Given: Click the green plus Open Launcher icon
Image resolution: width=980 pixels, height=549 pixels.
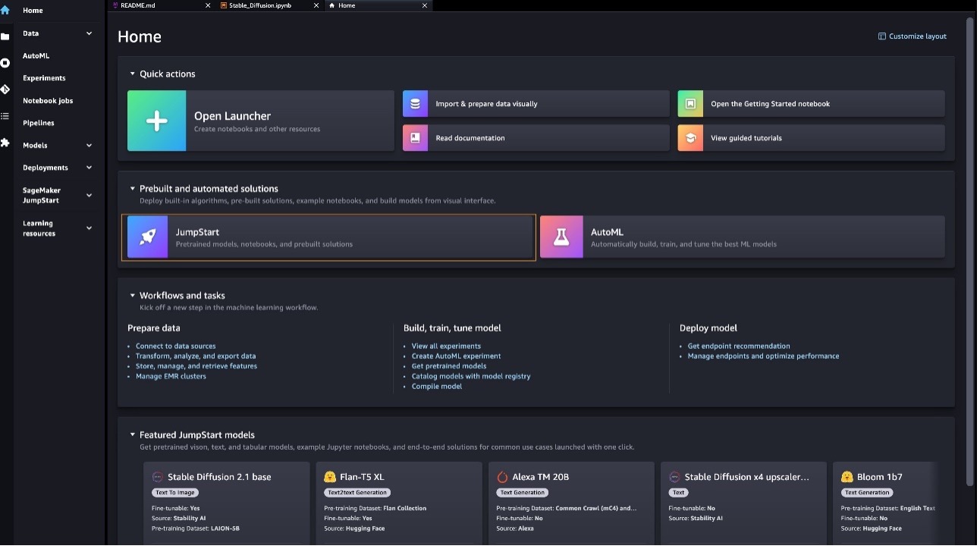Looking at the screenshot, I should [157, 121].
